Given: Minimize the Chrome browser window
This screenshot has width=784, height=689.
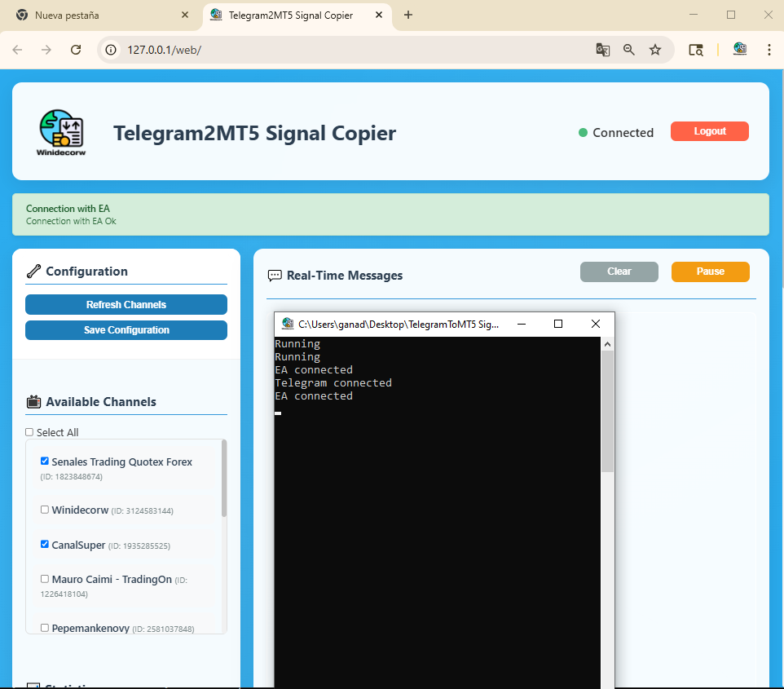Looking at the screenshot, I should pos(693,15).
